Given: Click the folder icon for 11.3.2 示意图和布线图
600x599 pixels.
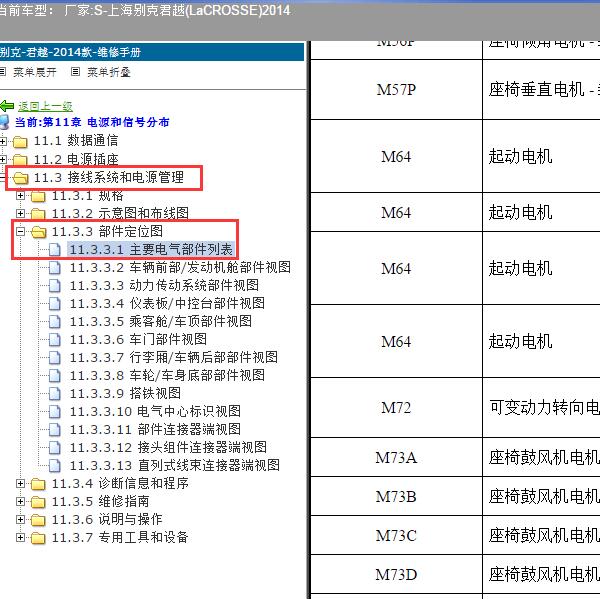Looking at the screenshot, I should (38, 214).
